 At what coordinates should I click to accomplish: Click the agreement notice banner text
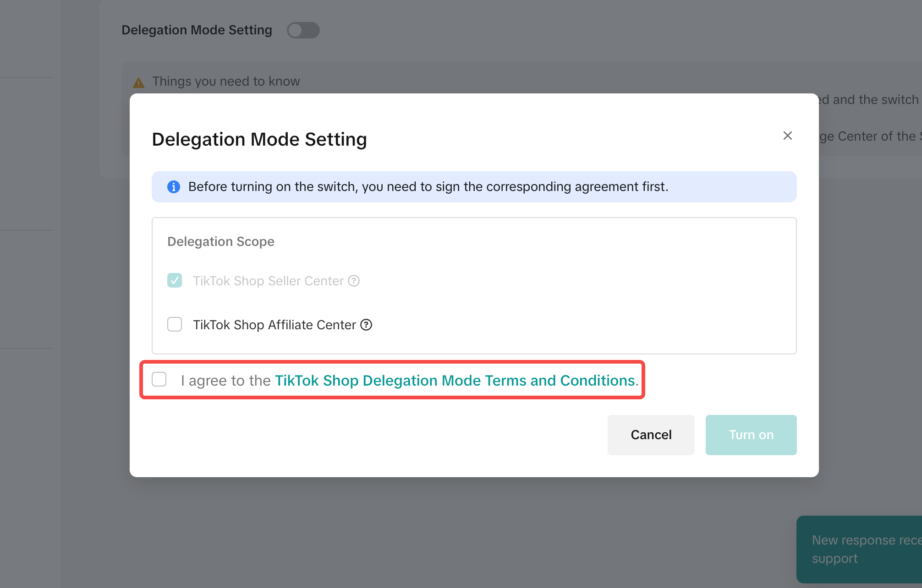428,187
